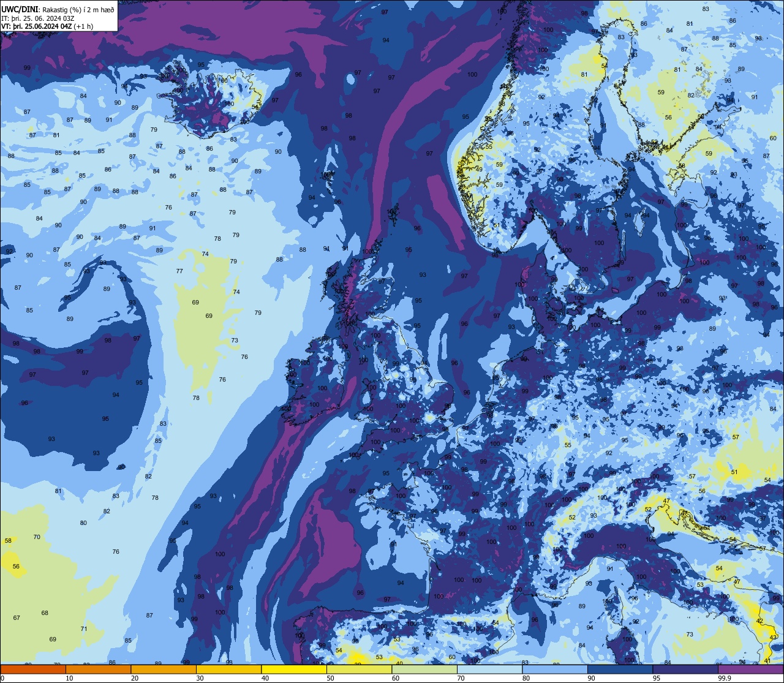Click the '67' humidity value on the map
Screen dimensions: 784x683
[17, 618]
